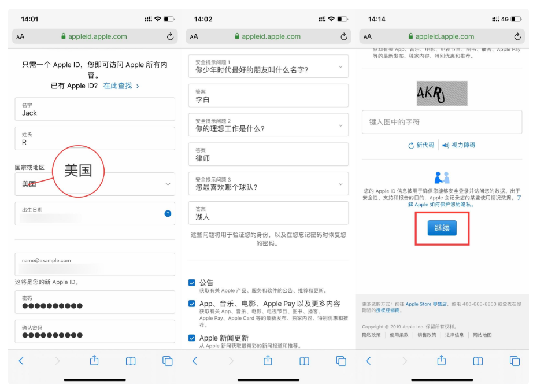Screen dimensions: 533x392
Task: Open bookmarks on the 14:01 screen
Action: (131, 361)
